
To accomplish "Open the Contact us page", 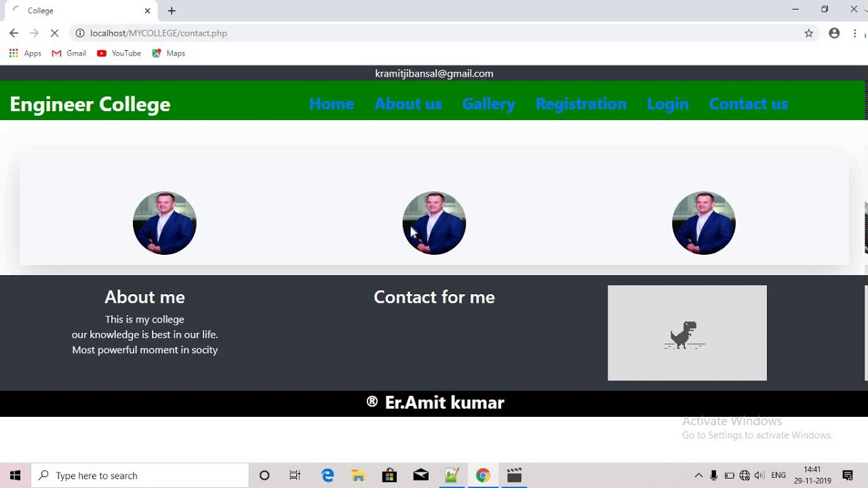I will tap(749, 104).
